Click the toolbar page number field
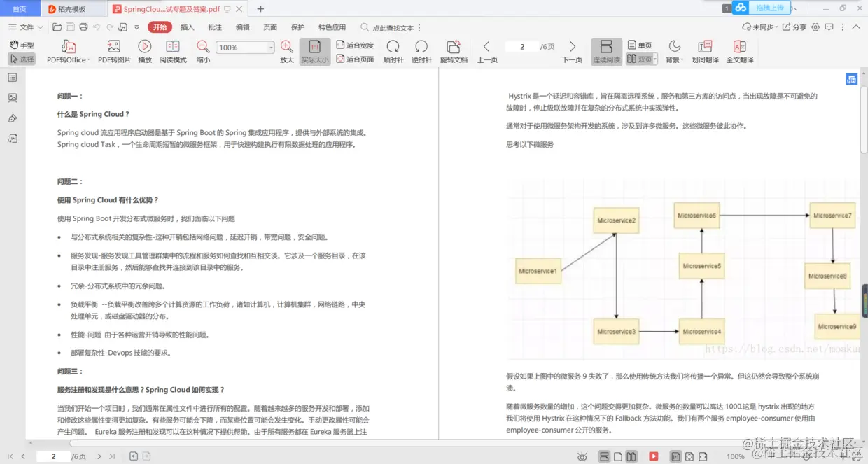This screenshot has height=464, width=868. point(522,47)
